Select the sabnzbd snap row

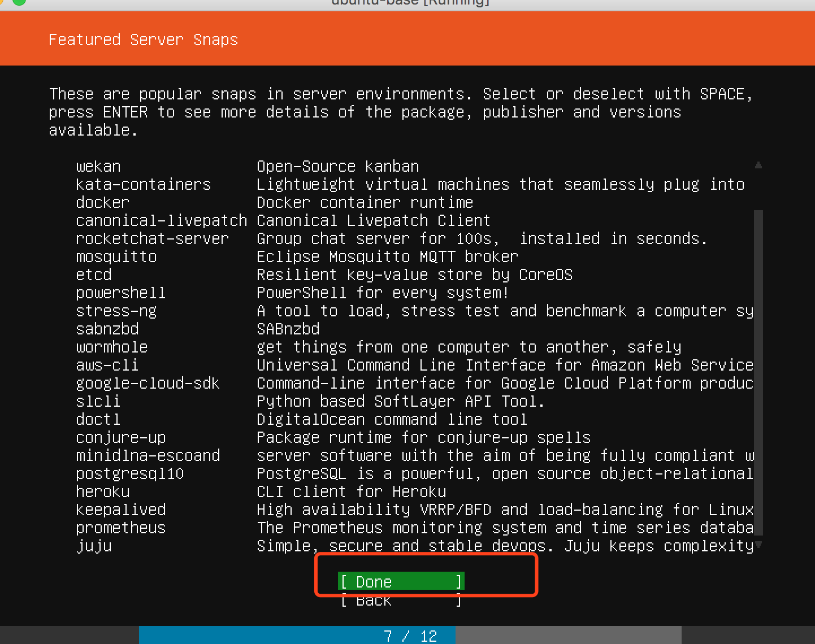pos(414,329)
